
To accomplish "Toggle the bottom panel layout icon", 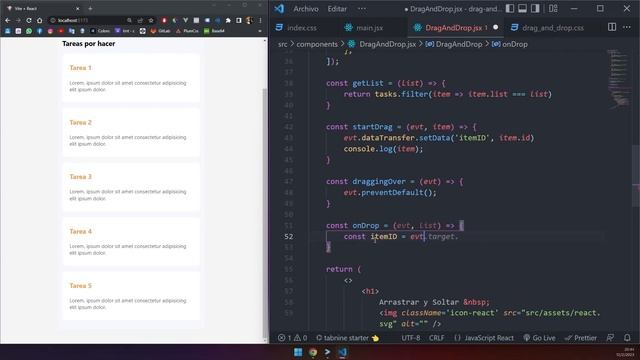I will coord(522,8).
